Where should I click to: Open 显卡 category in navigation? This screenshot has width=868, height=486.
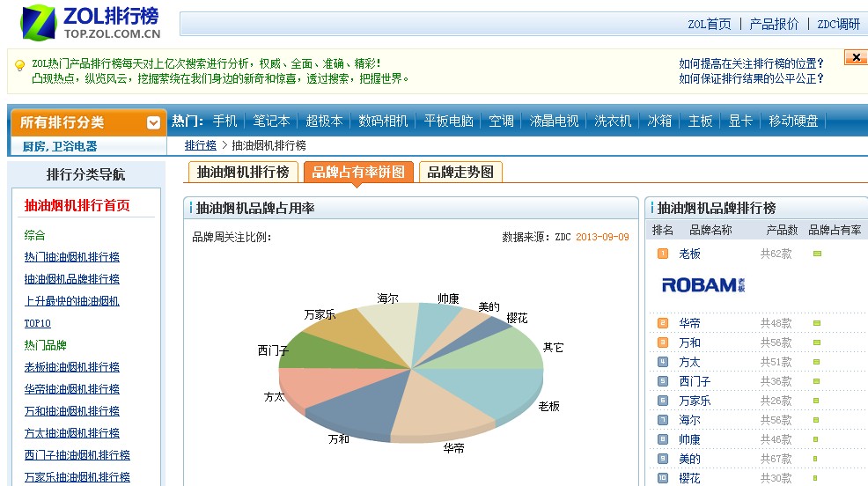point(740,121)
